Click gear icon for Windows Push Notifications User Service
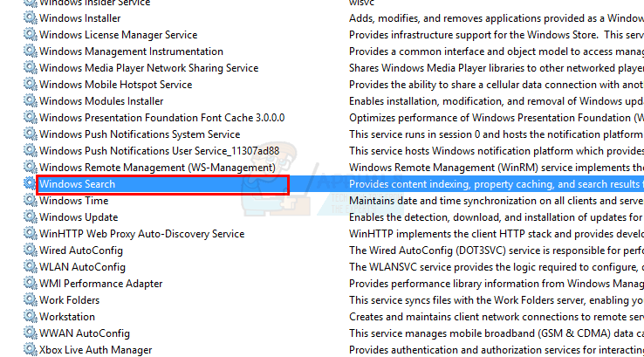 [30, 150]
